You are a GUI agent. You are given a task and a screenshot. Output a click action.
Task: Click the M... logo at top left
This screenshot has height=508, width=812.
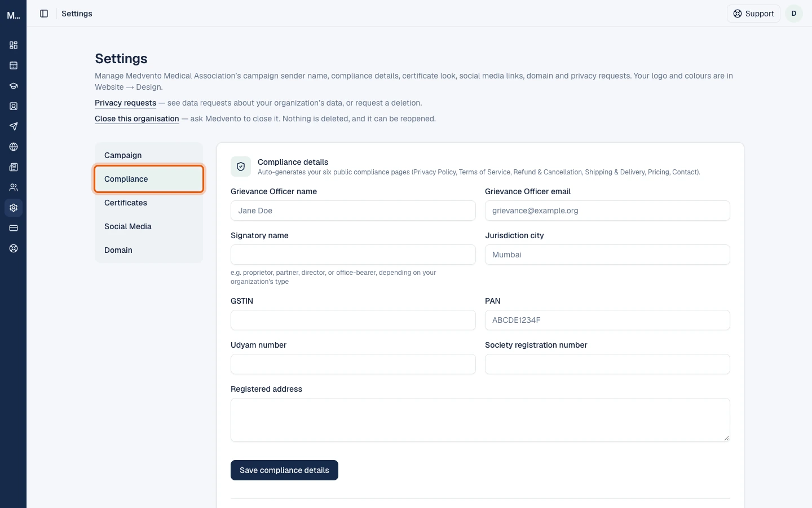(14, 15)
